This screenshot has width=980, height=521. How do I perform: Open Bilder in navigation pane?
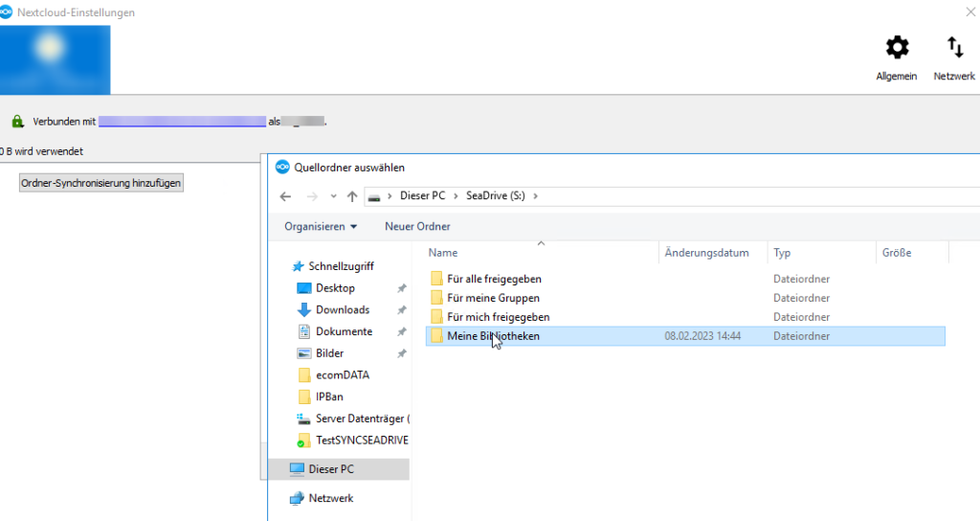click(329, 353)
